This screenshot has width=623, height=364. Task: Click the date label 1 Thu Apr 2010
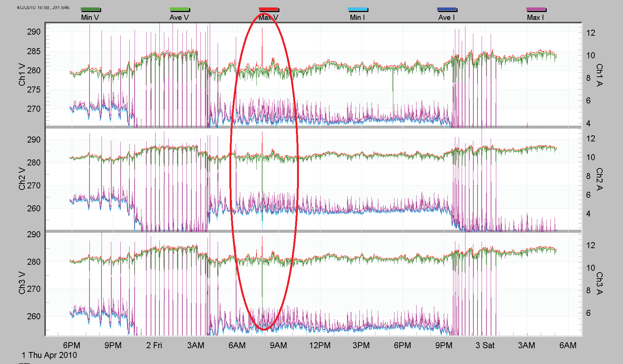click(x=49, y=355)
